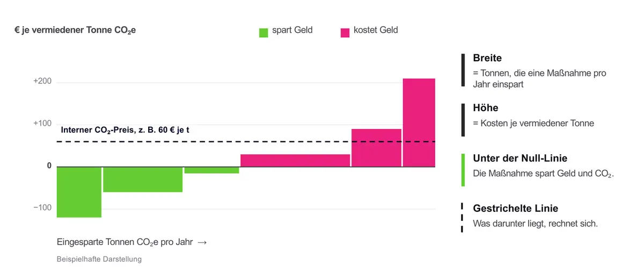Select the leftmost green bar reaching below −100
Screen dimensions: 644x280
(79, 192)
